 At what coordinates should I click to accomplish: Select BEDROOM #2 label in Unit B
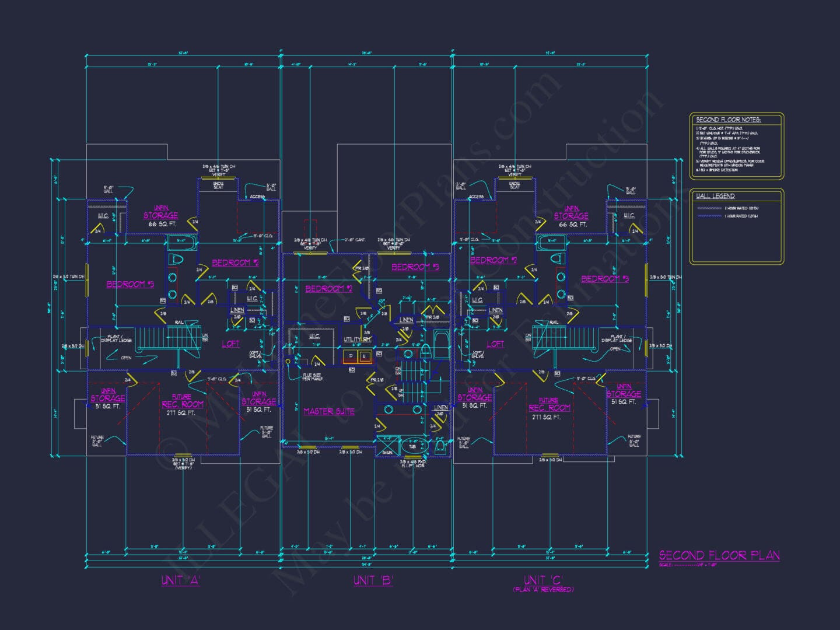[329, 289]
